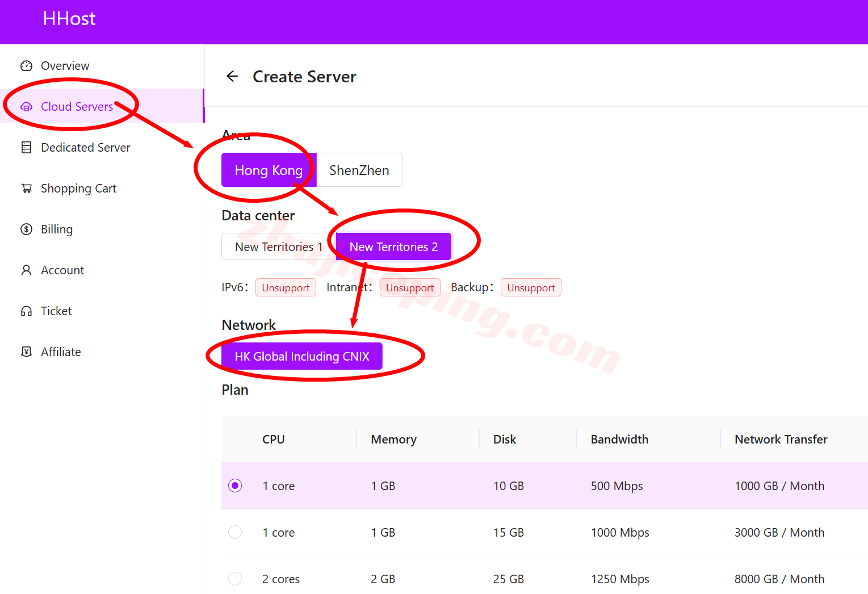Click the Account person icon
Screen dimensions: 868x594
pos(26,270)
